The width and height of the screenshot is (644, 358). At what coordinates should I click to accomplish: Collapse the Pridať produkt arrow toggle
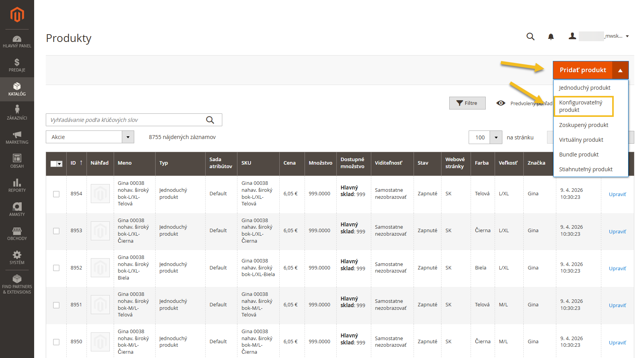click(620, 70)
